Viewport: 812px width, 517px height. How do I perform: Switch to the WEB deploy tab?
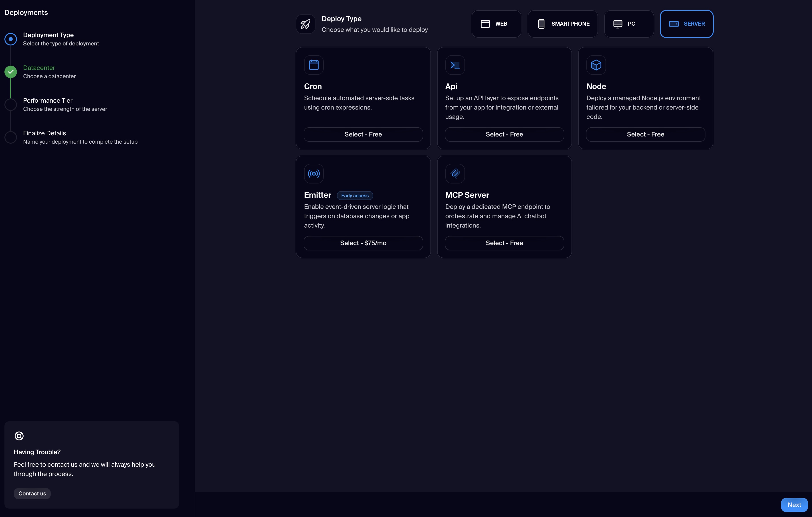pos(496,24)
